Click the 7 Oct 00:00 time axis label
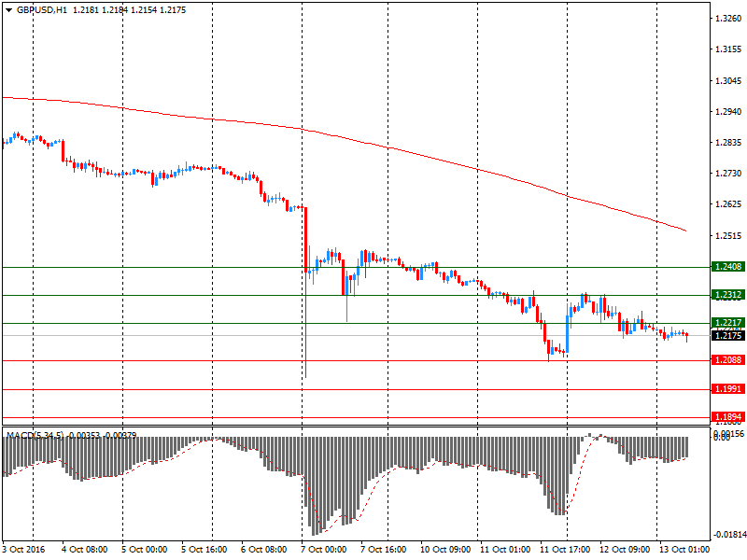The image size is (747, 560). coord(323,549)
